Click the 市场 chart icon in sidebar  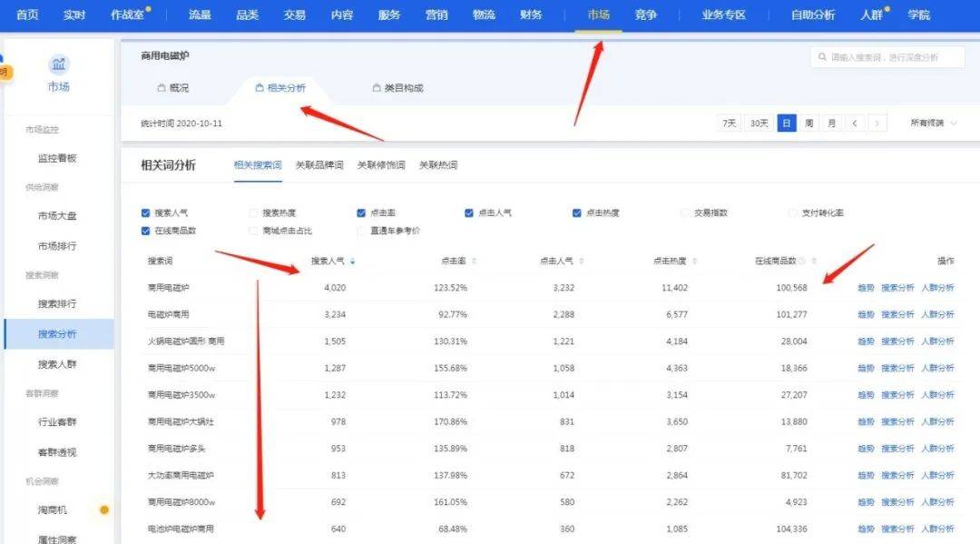pos(59,64)
